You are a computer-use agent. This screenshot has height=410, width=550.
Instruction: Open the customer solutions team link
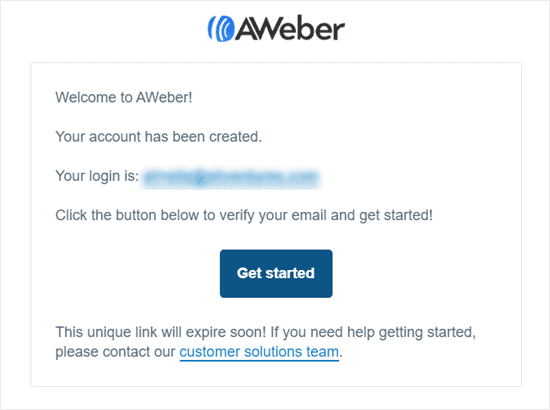259,352
